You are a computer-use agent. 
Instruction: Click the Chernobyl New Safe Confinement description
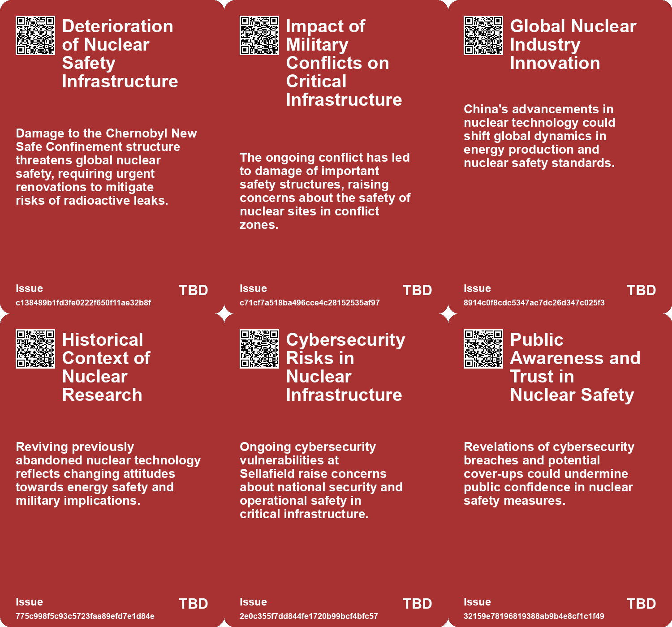point(106,167)
